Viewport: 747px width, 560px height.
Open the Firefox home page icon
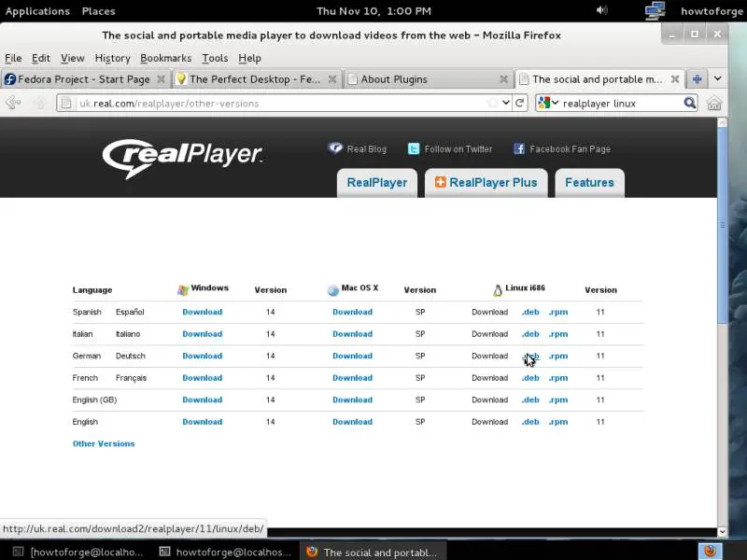point(713,103)
